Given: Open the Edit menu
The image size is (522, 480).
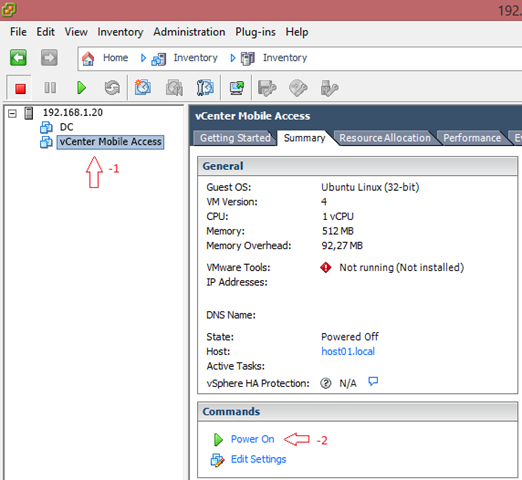Looking at the screenshot, I should pos(45,32).
